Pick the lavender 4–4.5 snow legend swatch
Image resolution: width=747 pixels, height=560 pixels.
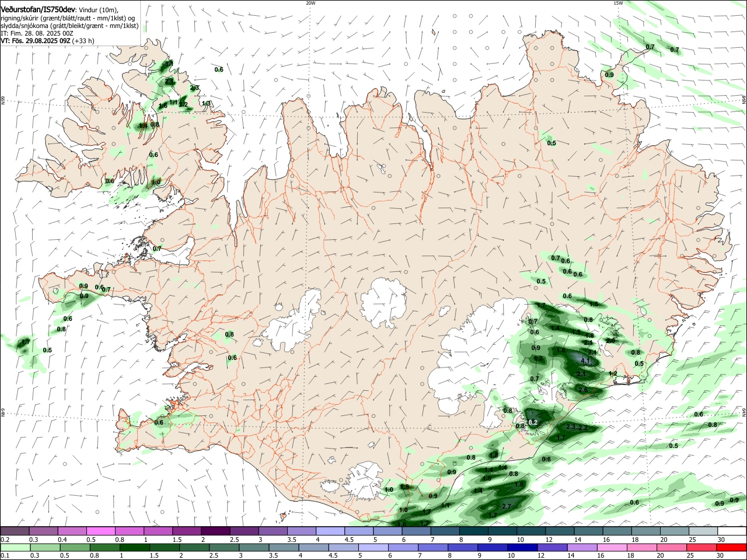pyautogui.click(x=330, y=531)
